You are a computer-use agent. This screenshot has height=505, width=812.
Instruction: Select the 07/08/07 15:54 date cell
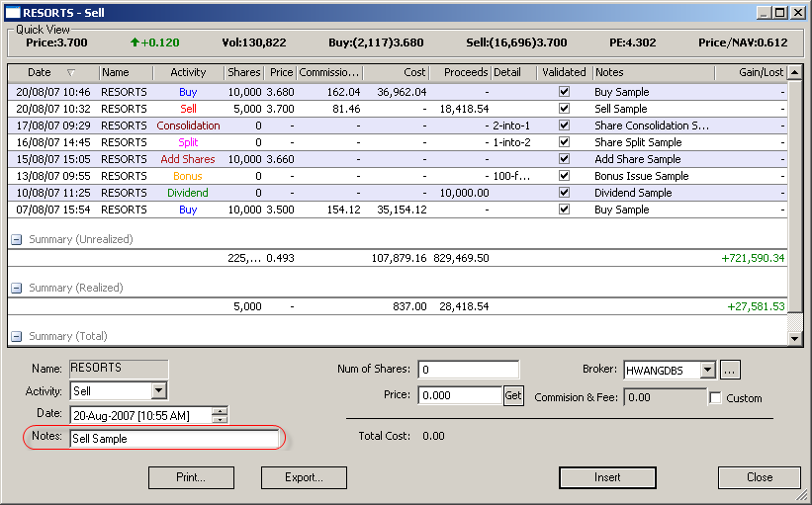[52, 210]
